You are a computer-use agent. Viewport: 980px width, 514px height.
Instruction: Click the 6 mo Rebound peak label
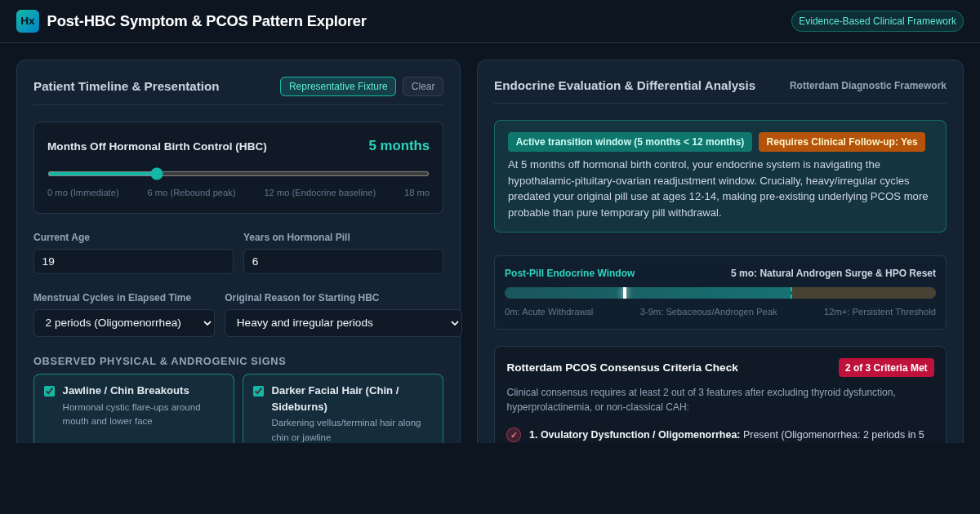click(191, 193)
